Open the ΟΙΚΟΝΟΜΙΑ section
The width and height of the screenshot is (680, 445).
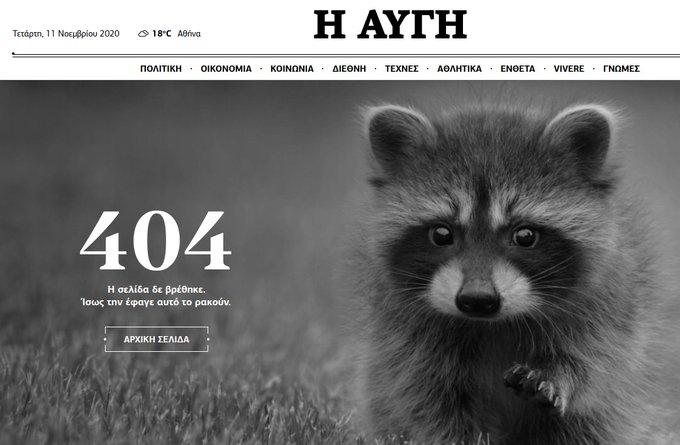tap(226, 69)
